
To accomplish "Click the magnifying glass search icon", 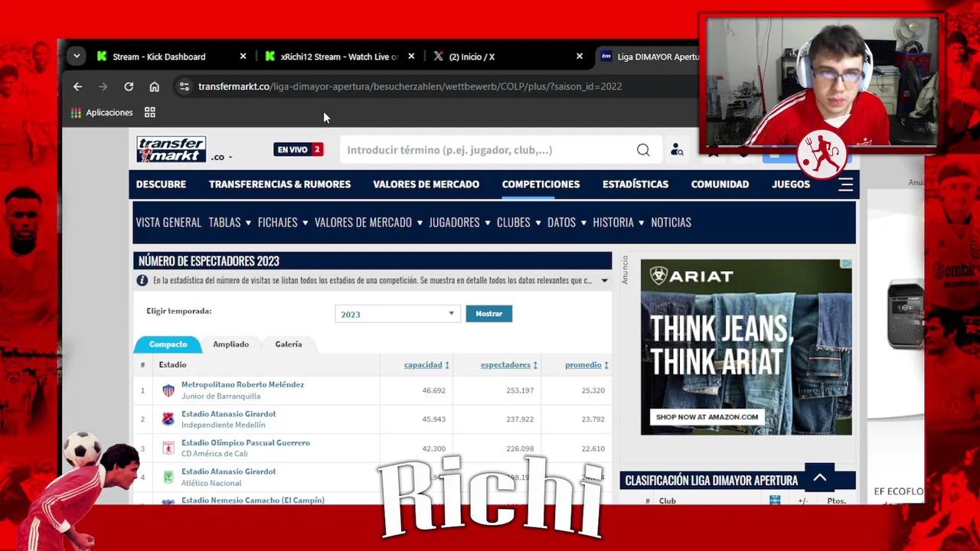I will (643, 150).
